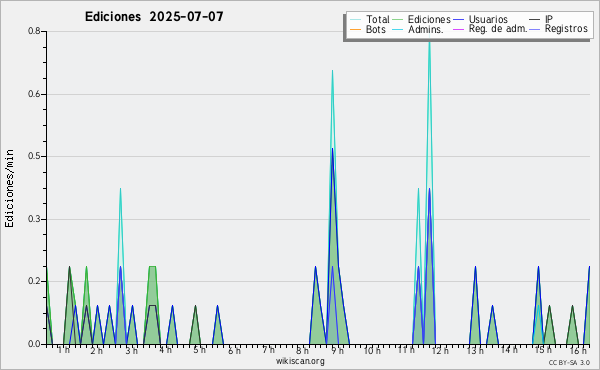600x370 pixels.
Task: Click the 'Ediciones 2025-07-07' chart title
Action: tap(154, 17)
